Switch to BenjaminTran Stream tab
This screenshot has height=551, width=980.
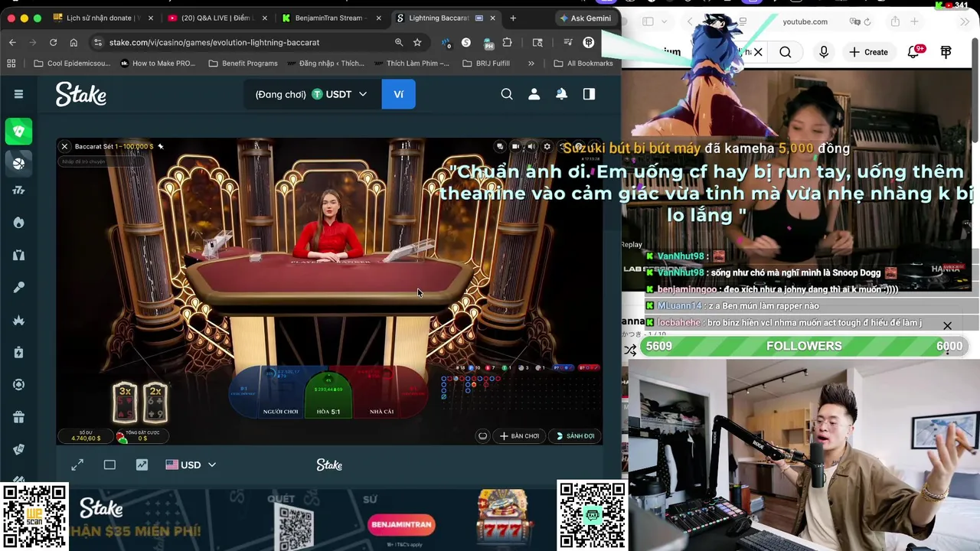coord(329,18)
